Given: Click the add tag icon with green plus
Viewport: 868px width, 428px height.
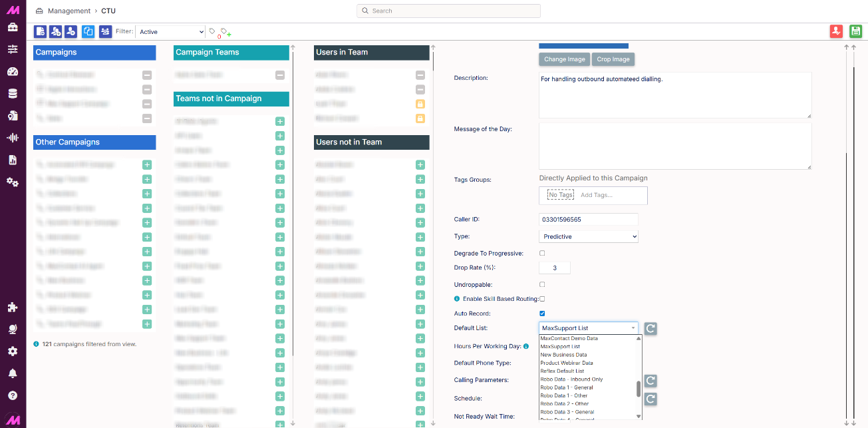Looking at the screenshot, I should point(226,32).
